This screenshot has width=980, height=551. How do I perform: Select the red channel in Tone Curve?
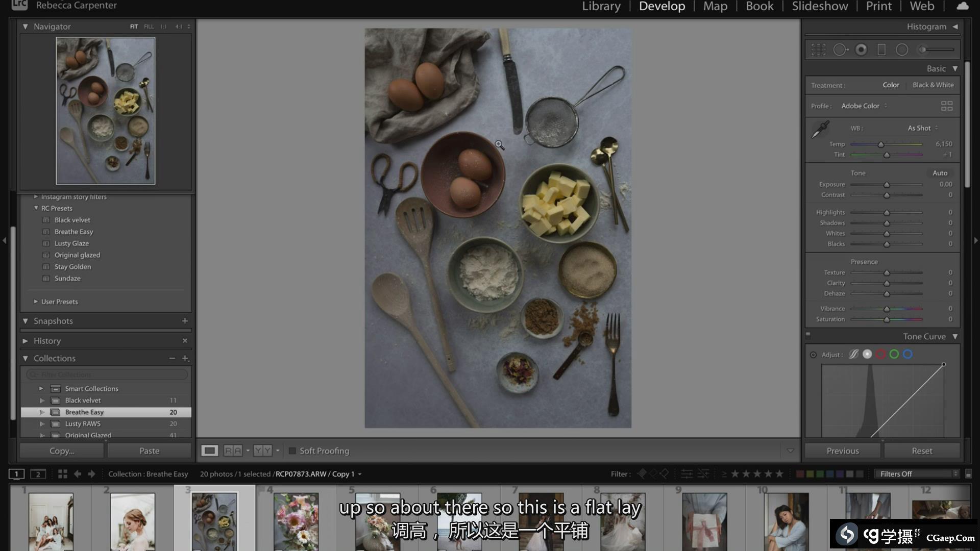tap(880, 354)
